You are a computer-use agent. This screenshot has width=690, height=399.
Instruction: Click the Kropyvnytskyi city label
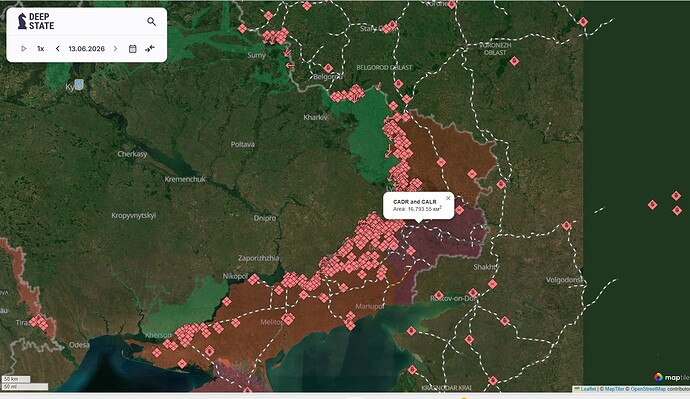pyautogui.click(x=133, y=216)
